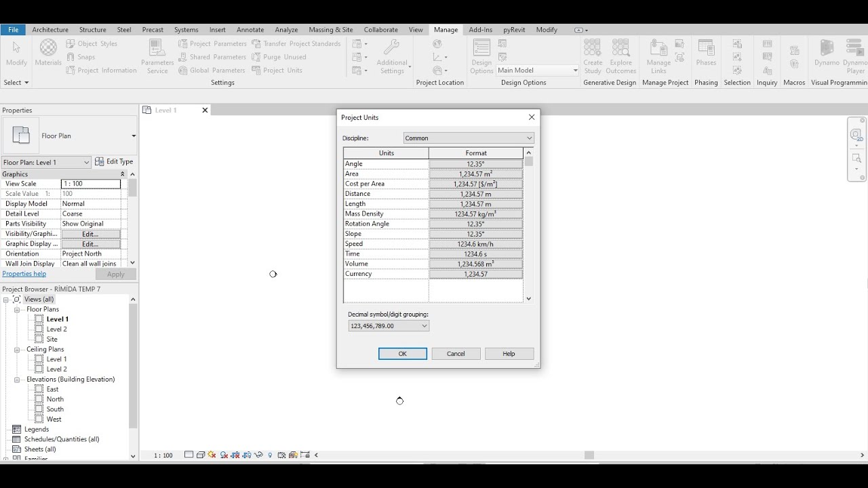Click Visibility/Graphics Edit button
Image resolution: width=868 pixels, height=488 pixels.
90,234
